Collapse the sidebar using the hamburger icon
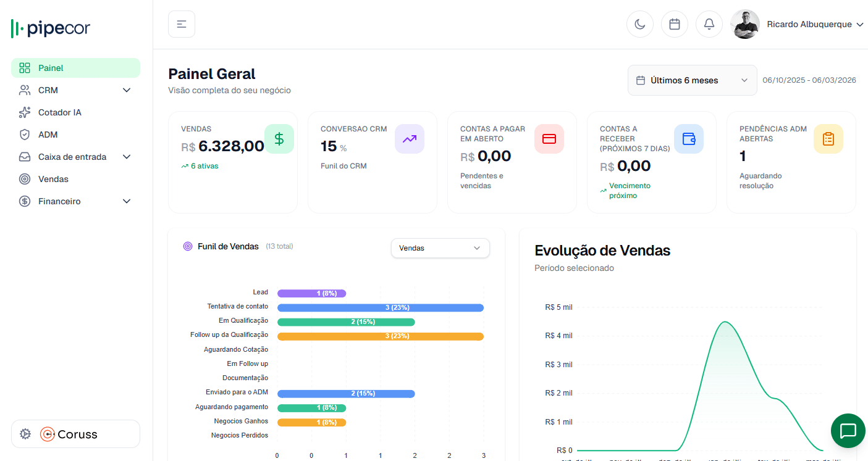This screenshot has height=461, width=868. tap(181, 23)
